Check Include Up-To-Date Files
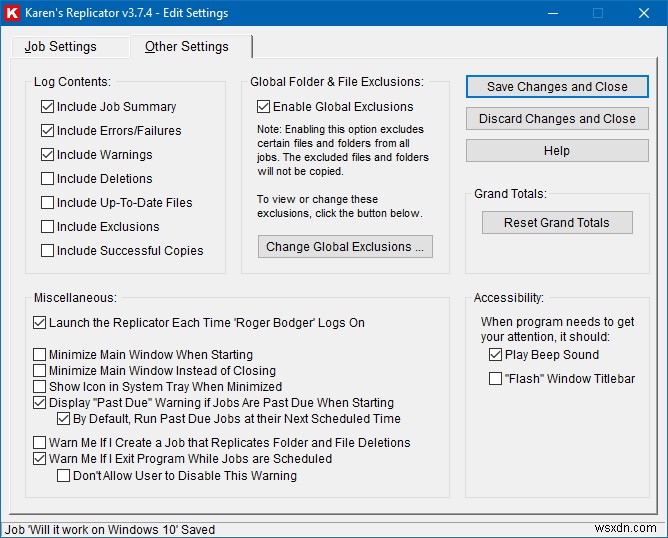This screenshot has width=668, height=538. click(47, 202)
